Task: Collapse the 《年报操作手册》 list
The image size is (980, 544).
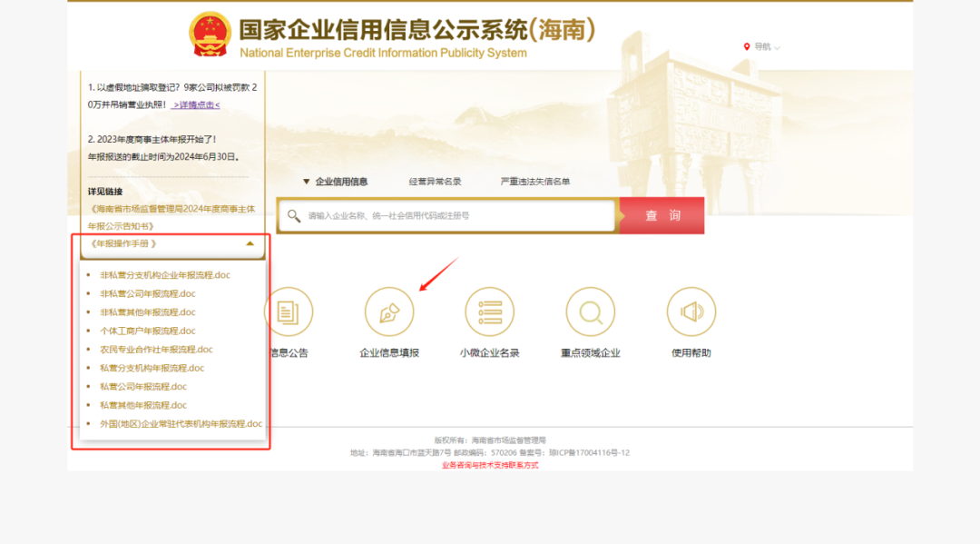Action: pyautogui.click(x=250, y=243)
